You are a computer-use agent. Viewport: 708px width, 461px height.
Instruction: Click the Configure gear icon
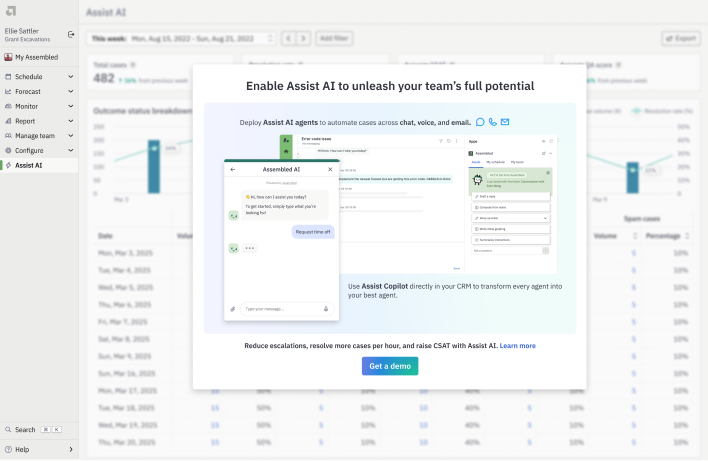(8, 151)
